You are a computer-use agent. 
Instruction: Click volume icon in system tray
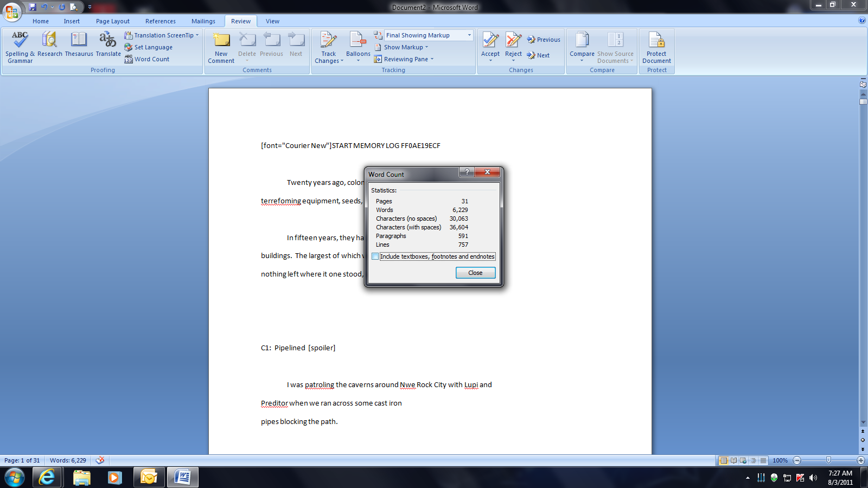coord(813,478)
